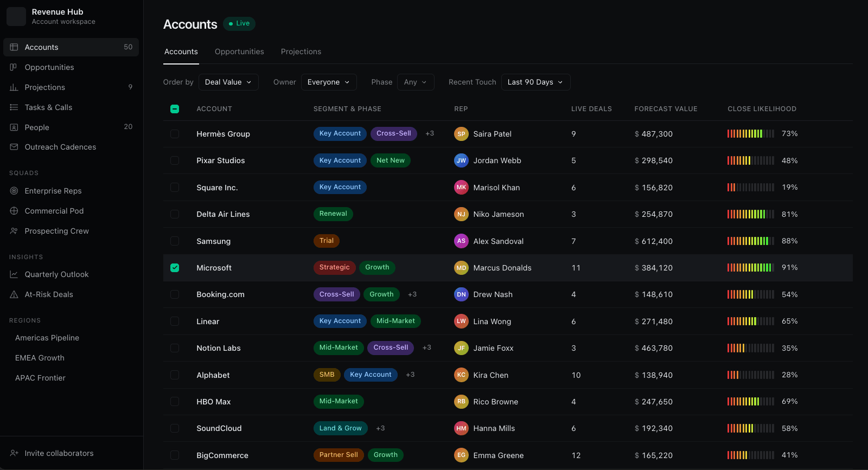Click Lina Wong's LW avatar
The image size is (868, 470).
tap(461, 321)
